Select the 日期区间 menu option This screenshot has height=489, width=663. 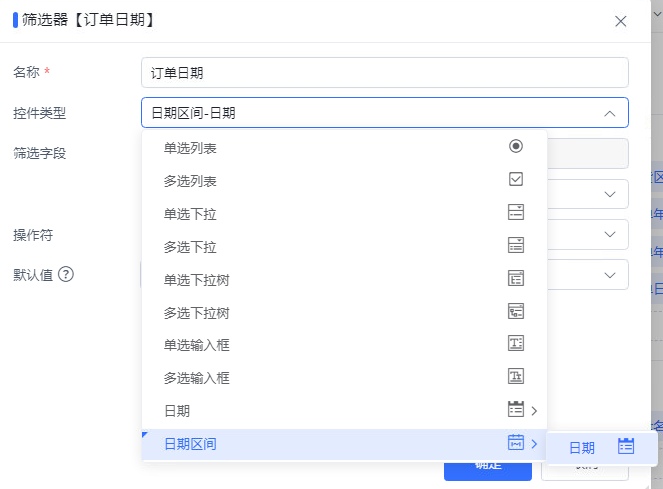(344, 444)
